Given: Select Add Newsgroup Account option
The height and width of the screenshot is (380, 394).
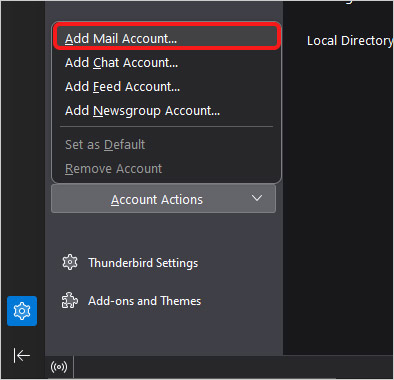Looking at the screenshot, I should point(166,111).
